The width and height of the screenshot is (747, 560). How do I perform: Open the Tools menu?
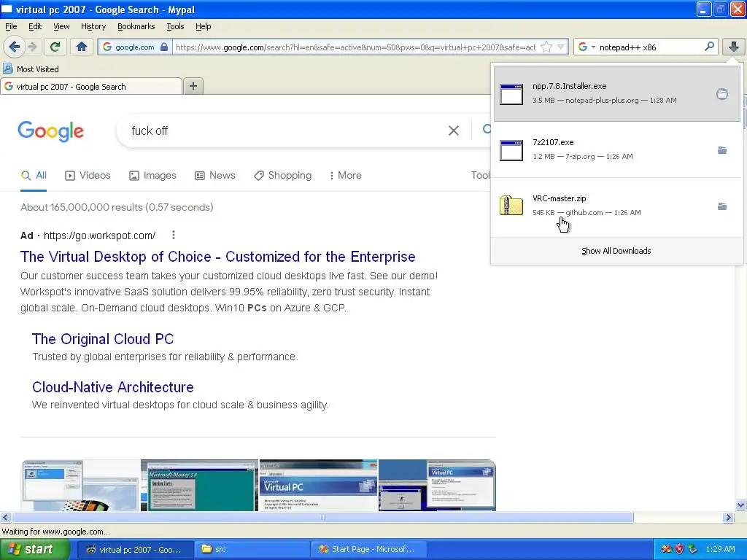pyautogui.click(x=175, y=26)
